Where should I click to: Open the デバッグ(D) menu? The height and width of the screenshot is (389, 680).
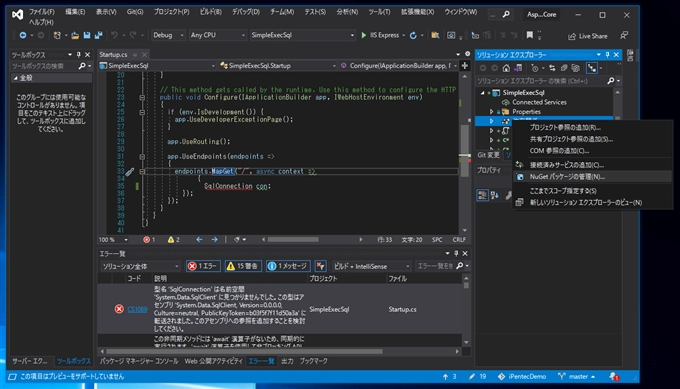245,12
